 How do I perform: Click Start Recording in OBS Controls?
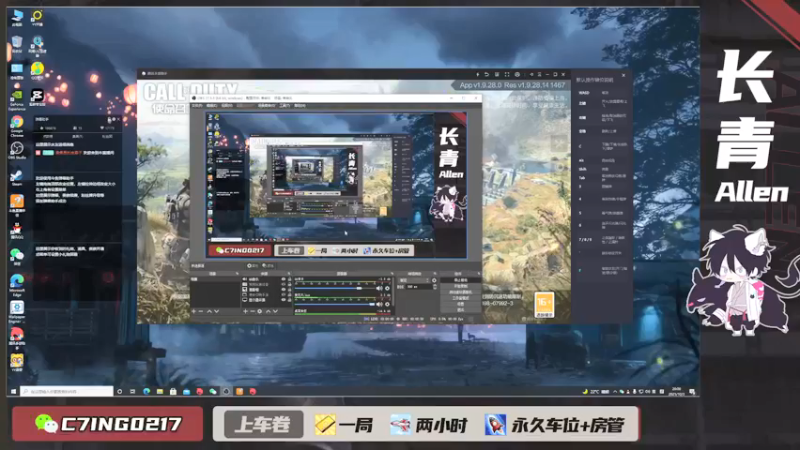461,286
